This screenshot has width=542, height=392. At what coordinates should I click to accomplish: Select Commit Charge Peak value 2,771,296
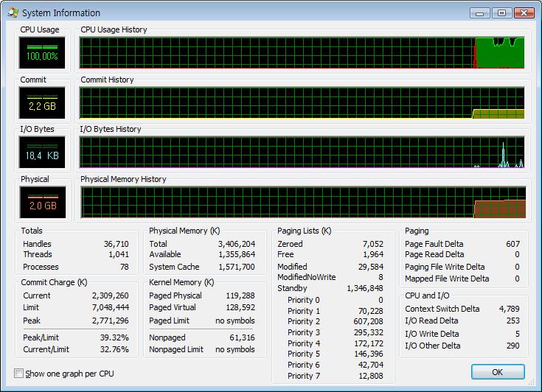111,321
